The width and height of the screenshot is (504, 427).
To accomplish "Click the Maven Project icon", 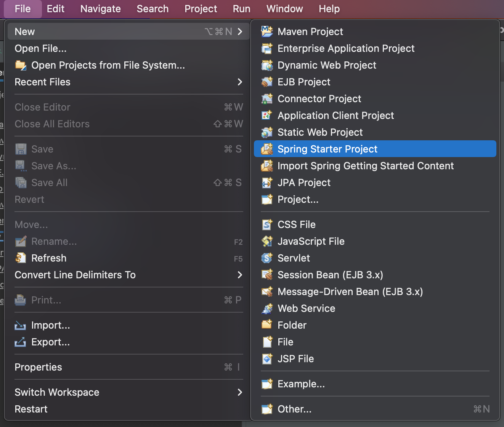I will point(267,31).
